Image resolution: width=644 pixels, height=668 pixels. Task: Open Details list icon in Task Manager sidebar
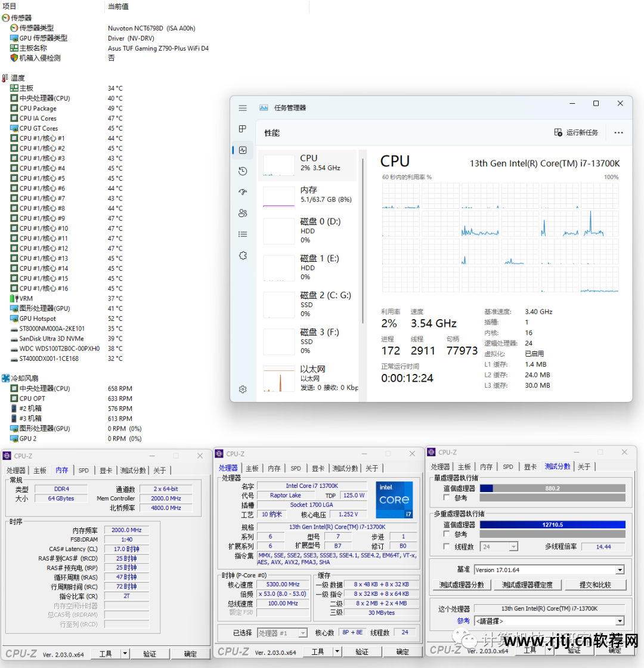(243, 234)
